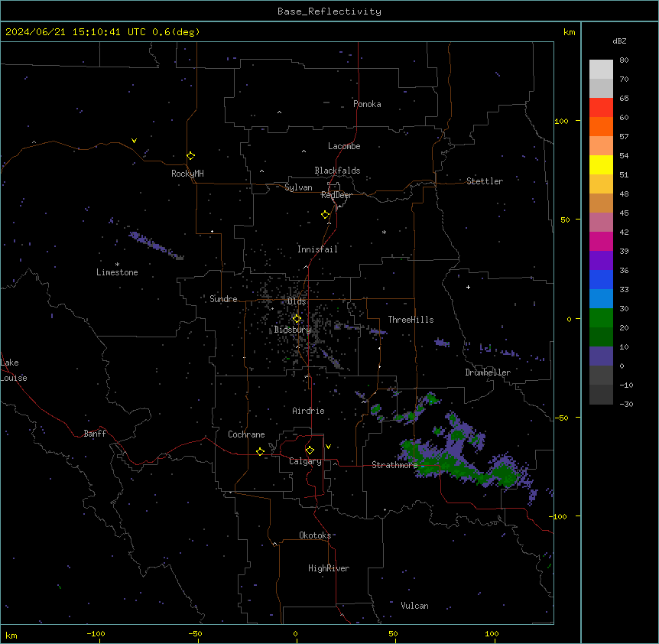Click the RockyMH label
The height and width of the screenshot is (644, 659).
(187, 174)
